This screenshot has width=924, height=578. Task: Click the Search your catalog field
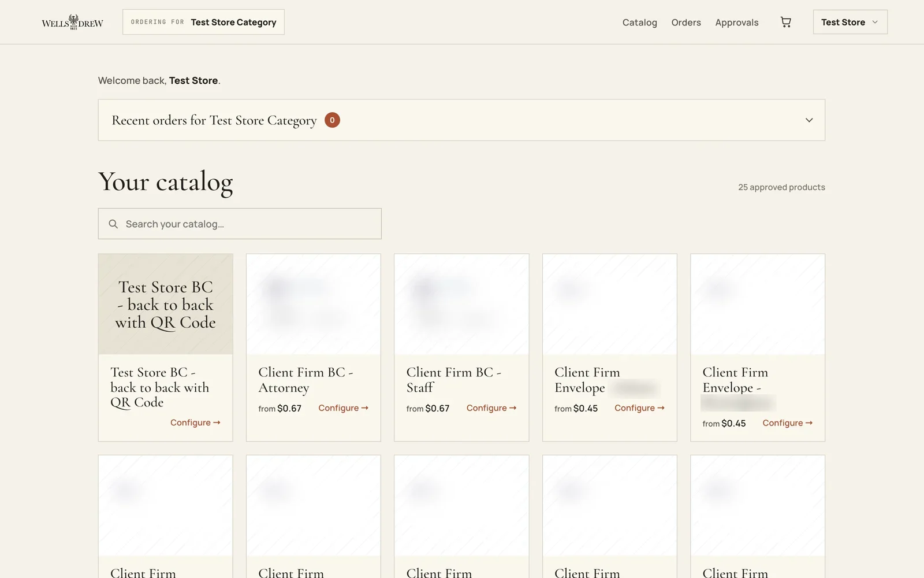coord(240,224)
